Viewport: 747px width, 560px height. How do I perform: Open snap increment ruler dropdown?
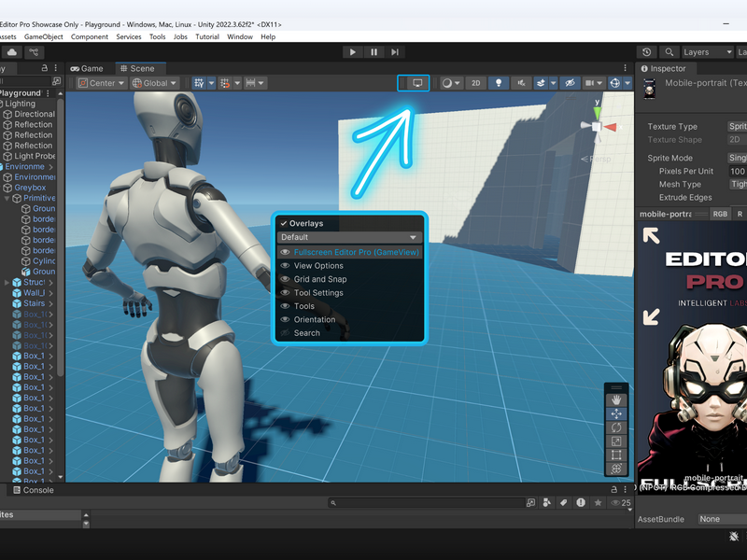(255, 83)
